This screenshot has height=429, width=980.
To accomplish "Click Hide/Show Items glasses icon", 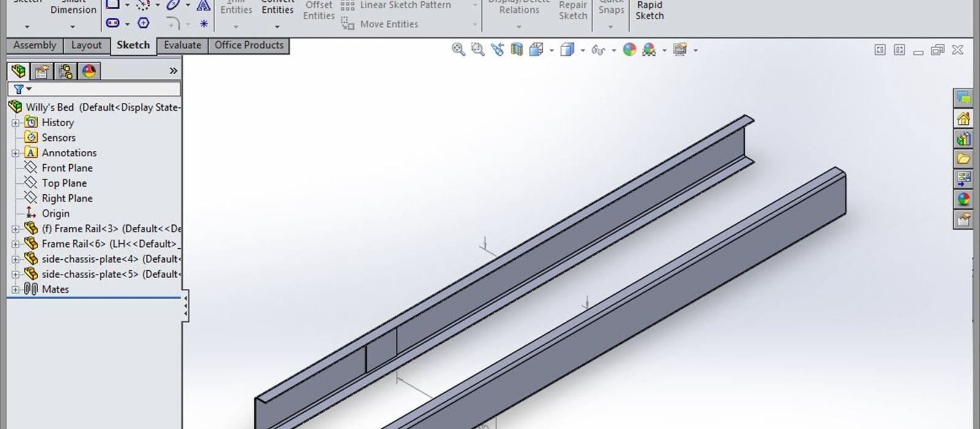I will pos(598,50).
